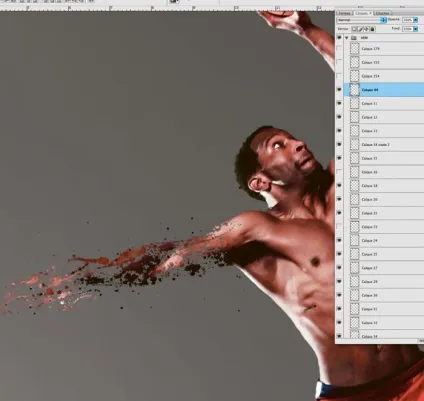Select the highlighted layer's thumbnail
The height and width of the screenshot is (401, 424).
(x=355, y=90)
